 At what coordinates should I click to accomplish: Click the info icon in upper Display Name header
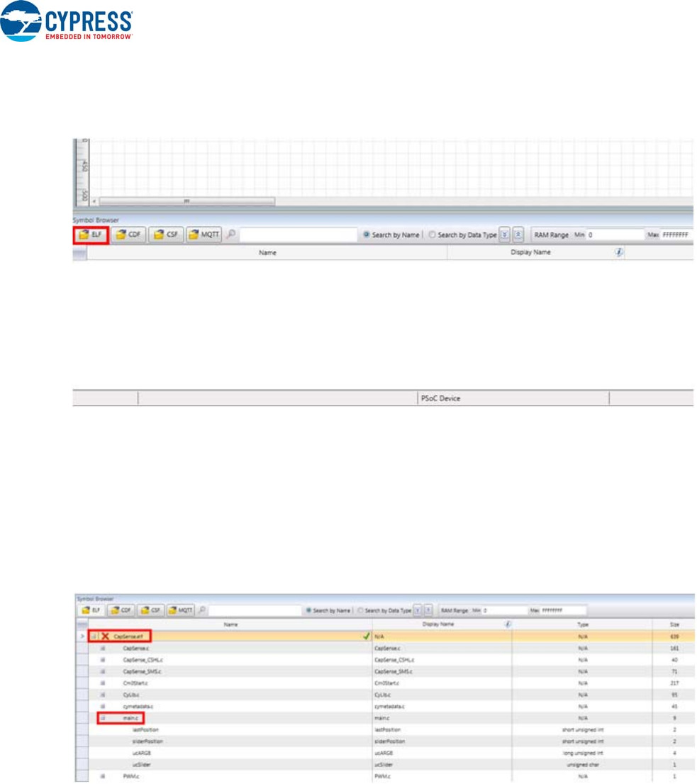coord(619,252)
